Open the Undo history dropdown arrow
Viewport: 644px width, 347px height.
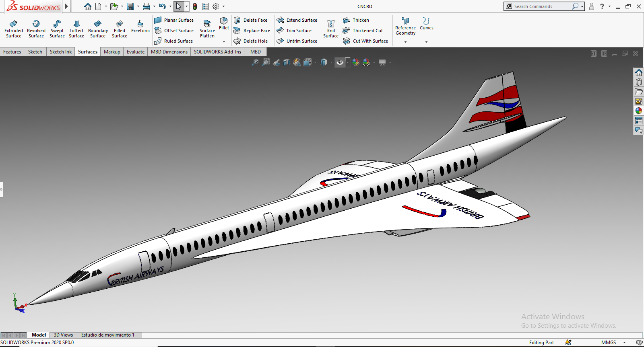click(170, 6)
